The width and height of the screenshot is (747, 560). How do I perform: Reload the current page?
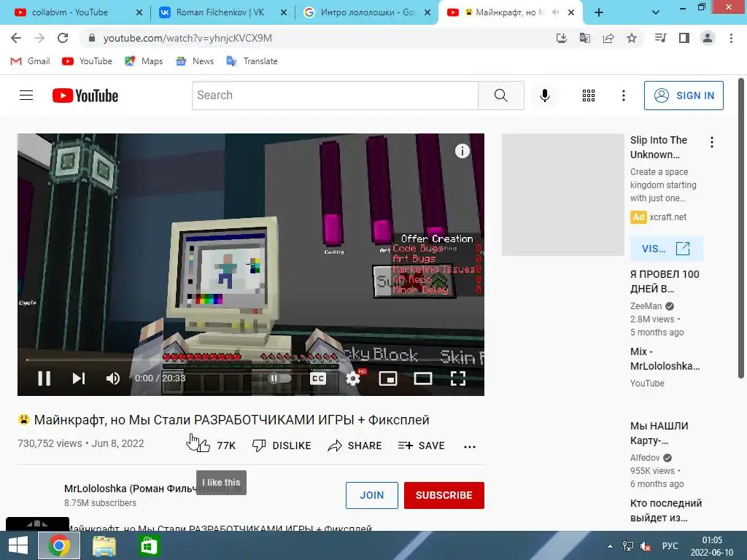63,38
